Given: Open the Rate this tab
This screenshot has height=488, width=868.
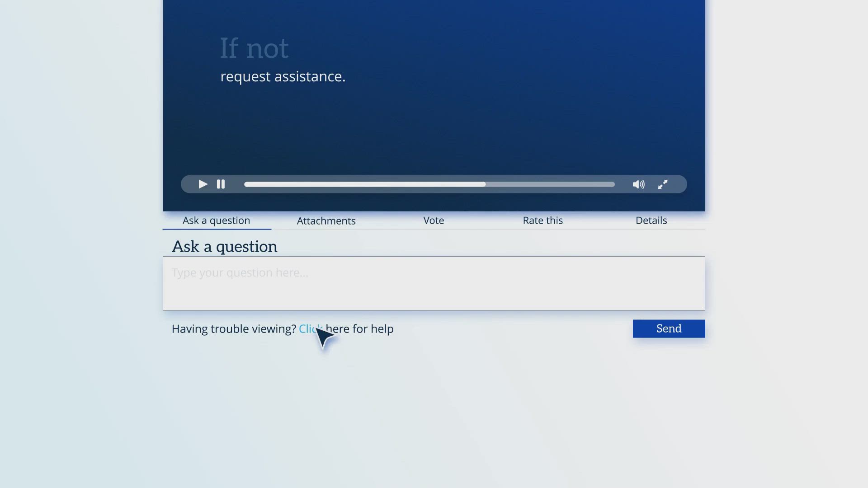Looking at the screenshot, I should (542, 221).
